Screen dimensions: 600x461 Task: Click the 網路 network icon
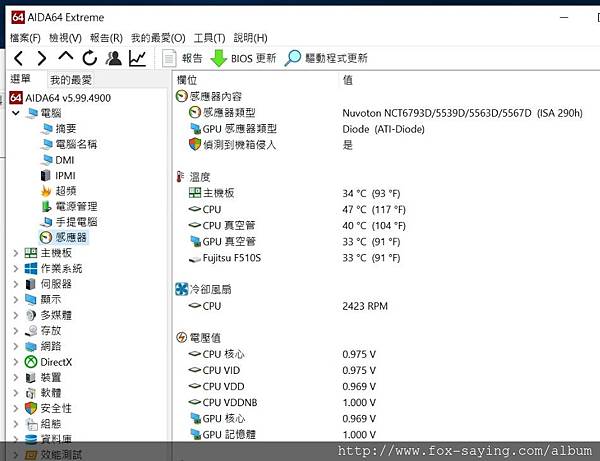pos(31,346)
